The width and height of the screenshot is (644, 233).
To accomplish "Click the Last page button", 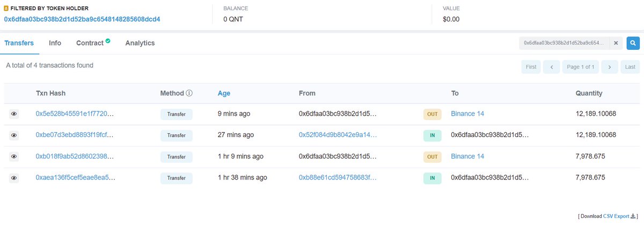I will tap(630, 67).
